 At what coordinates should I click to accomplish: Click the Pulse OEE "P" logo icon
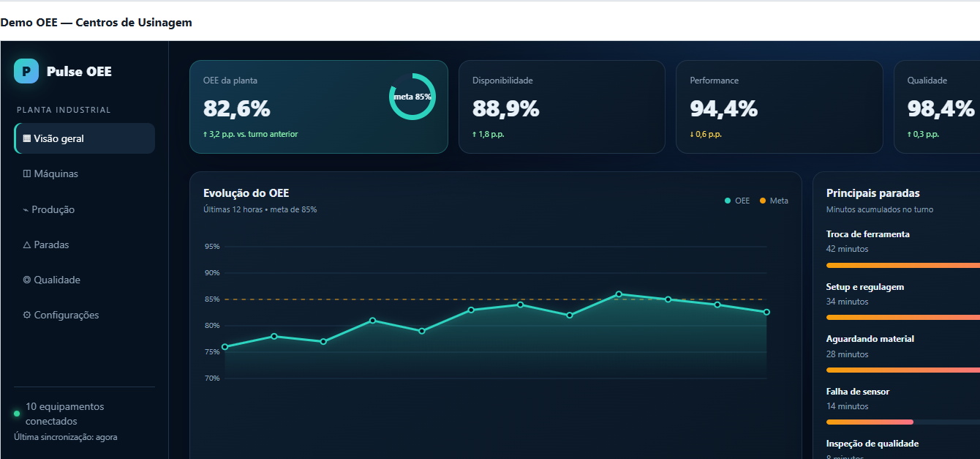point(26,71)
